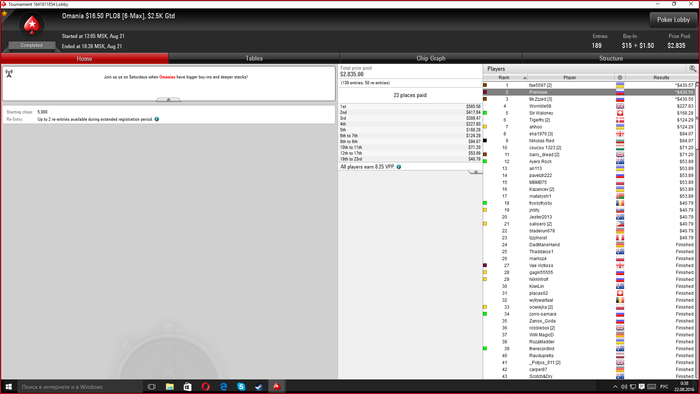The image size is (700, 394).
Task: Click the flag beside placas62
Action: click(x=620, y=293)
